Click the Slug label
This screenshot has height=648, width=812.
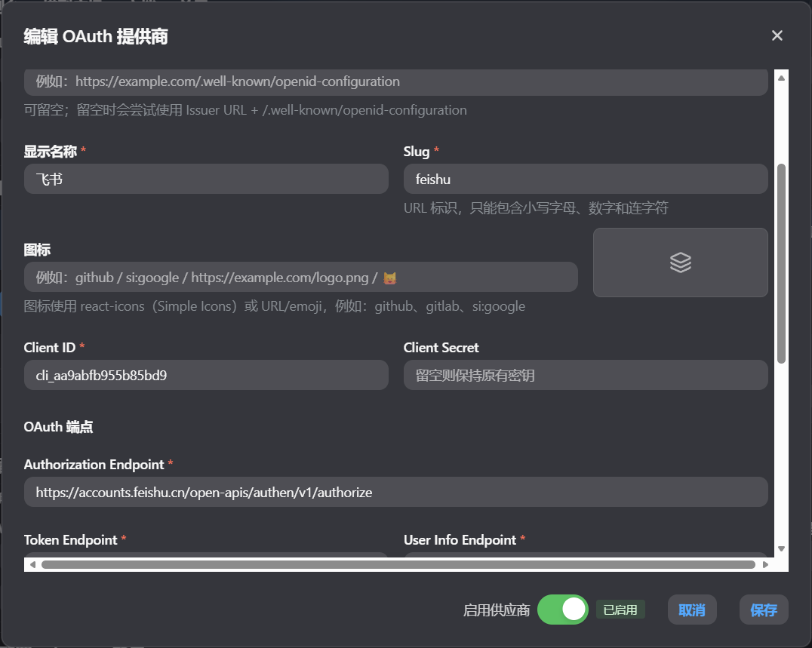[417, 152]
